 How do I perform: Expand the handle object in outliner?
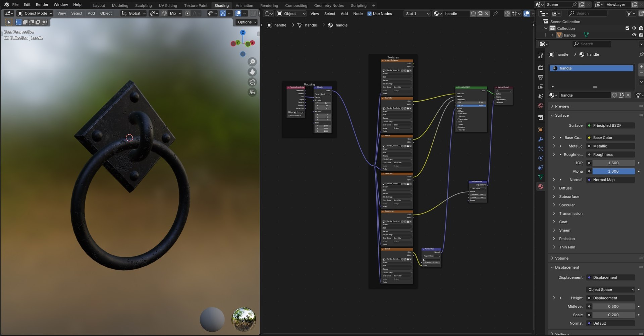(552, 35)
